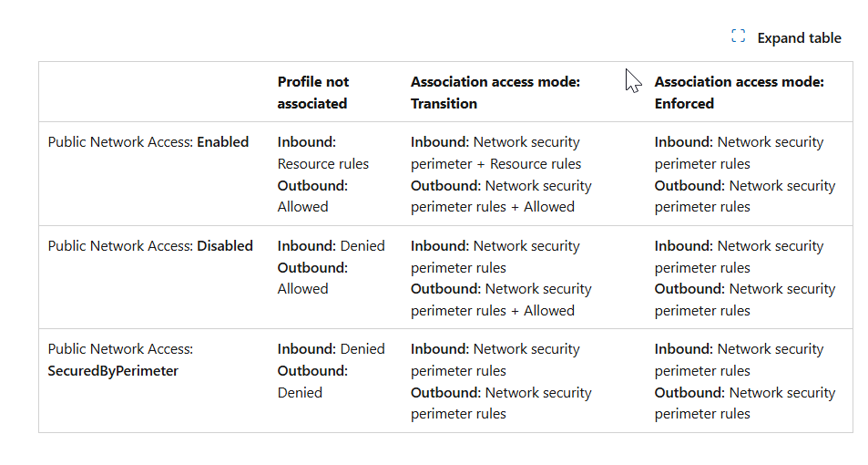
Task: Click Enforced cell in the Enabled row
Action: tap(744, 174)
